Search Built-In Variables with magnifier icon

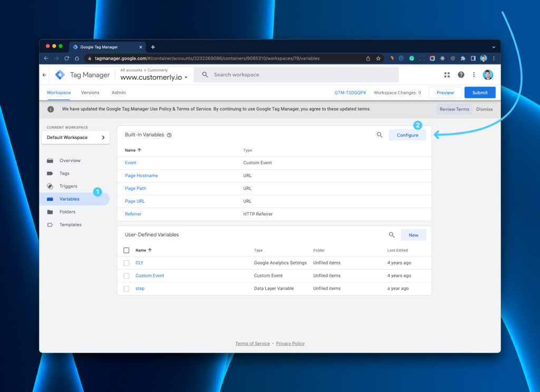click(380, 135)
